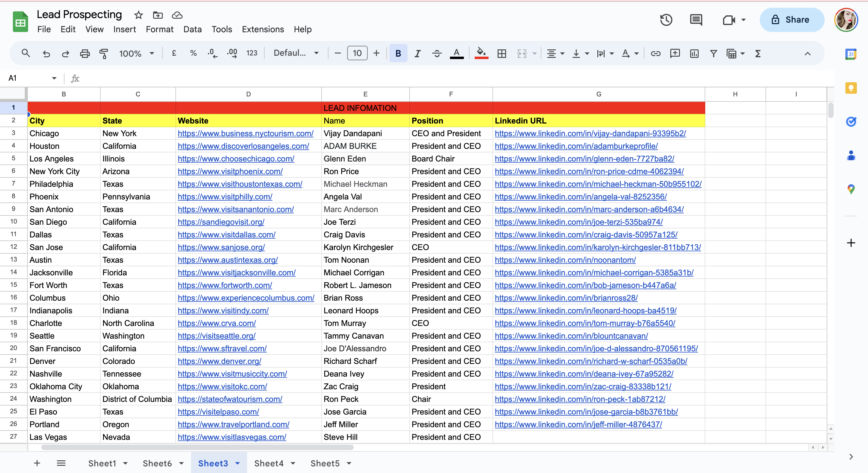868x473 pixels.
Task: Open the Default font dropdown
Action: click(296, 53)
